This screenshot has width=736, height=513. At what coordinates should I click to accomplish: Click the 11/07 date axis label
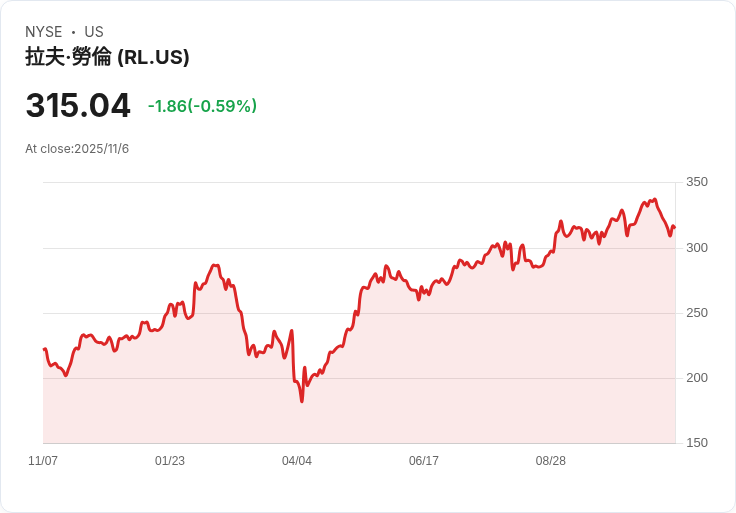[43, 461]
